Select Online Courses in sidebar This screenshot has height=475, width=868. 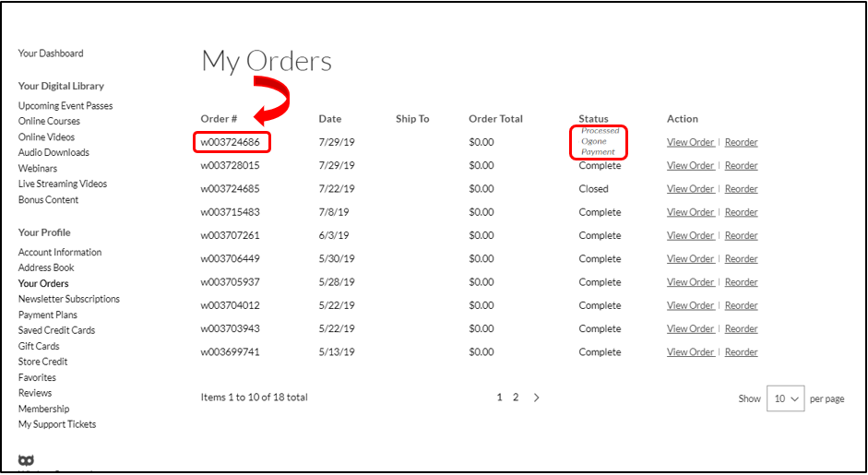tap(49, 121)
